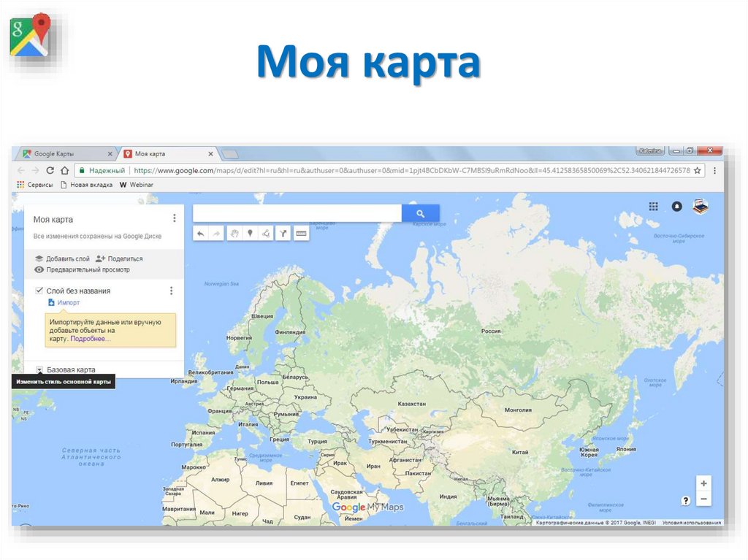Click the Китай label on the map
Screen dimensions: 748x560
click(520, 452)
